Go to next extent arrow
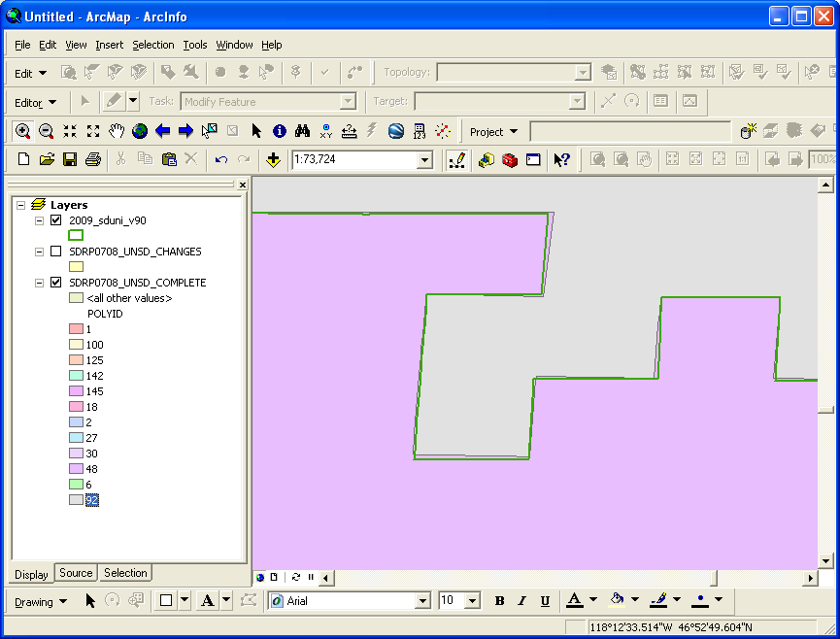Viewport: 840px width, 639px height. point(185,131)
